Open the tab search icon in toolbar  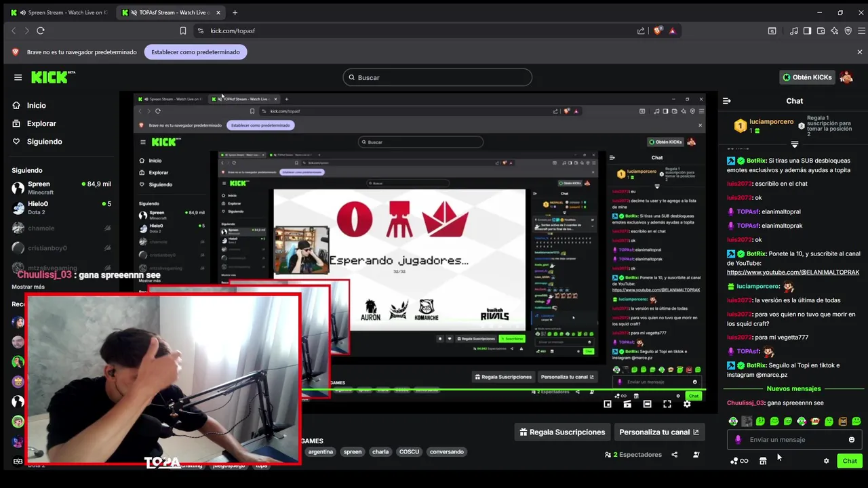tap(772, 30)
